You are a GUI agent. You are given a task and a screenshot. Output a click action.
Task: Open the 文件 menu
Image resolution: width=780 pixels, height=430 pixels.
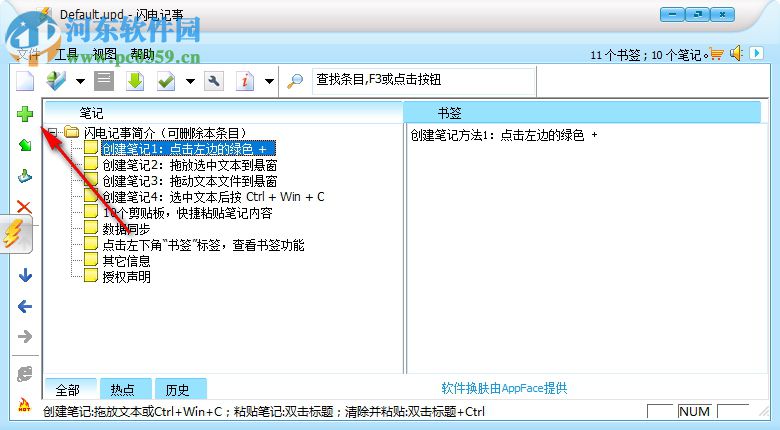(x=28, y=54)
